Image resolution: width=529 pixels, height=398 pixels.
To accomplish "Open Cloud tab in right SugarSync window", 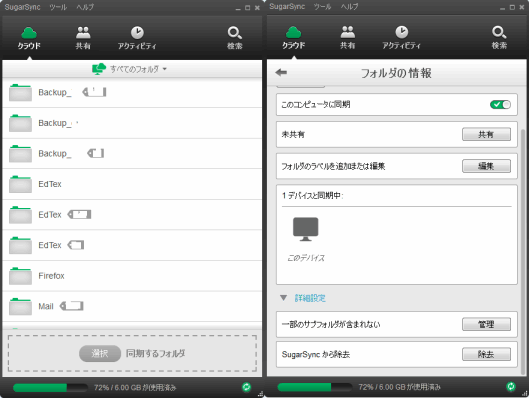I will tap(294, 37).
